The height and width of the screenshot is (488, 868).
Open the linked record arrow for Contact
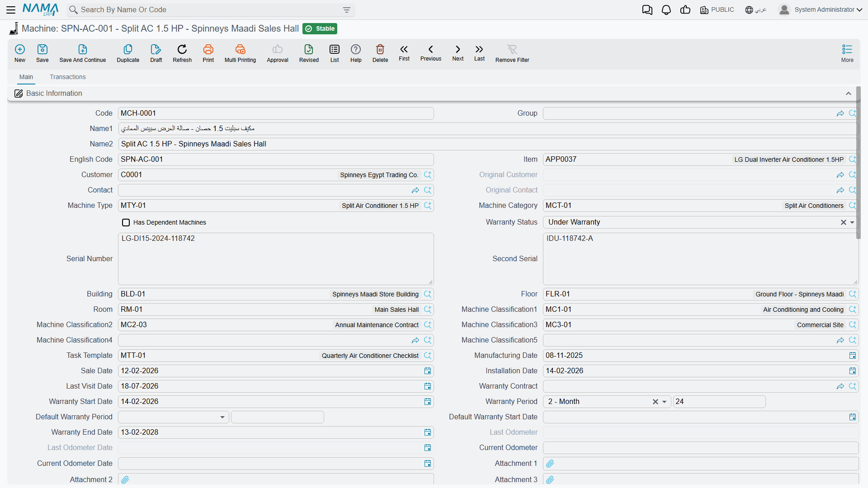coord(415,190)
